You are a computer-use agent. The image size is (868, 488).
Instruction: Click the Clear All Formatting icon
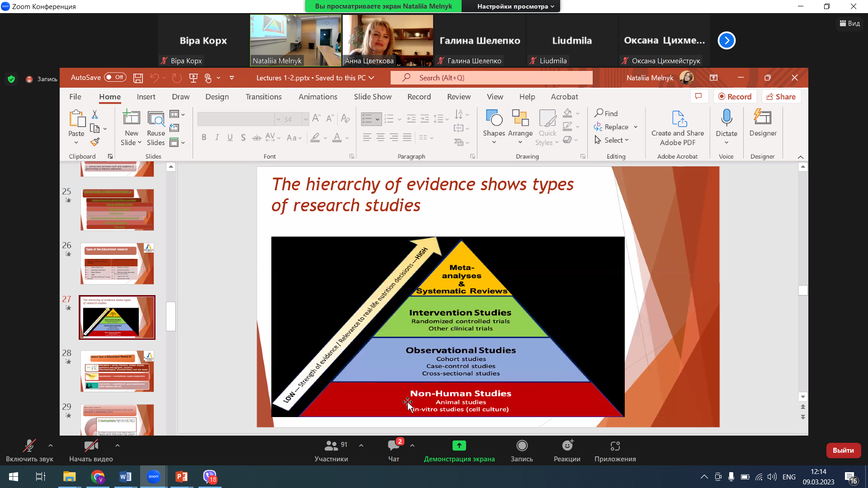345,119
